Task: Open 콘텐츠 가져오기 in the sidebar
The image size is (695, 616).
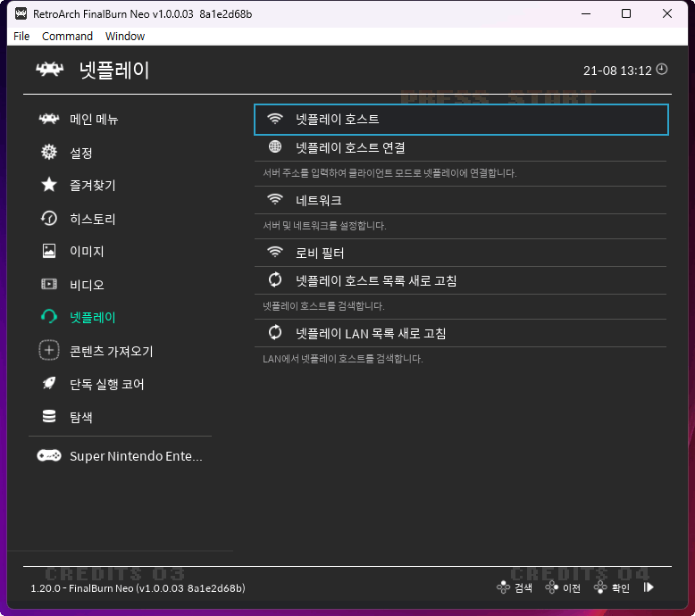Action: tap(112, 351)
